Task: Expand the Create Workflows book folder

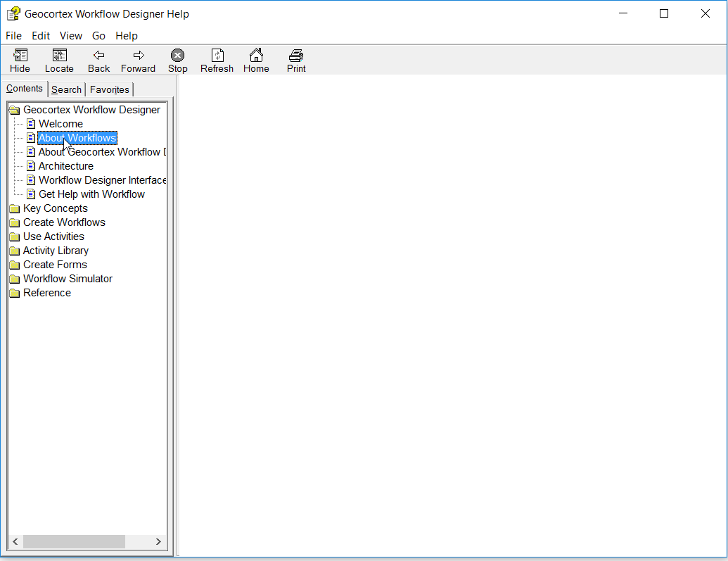Action: coord(14,222)
